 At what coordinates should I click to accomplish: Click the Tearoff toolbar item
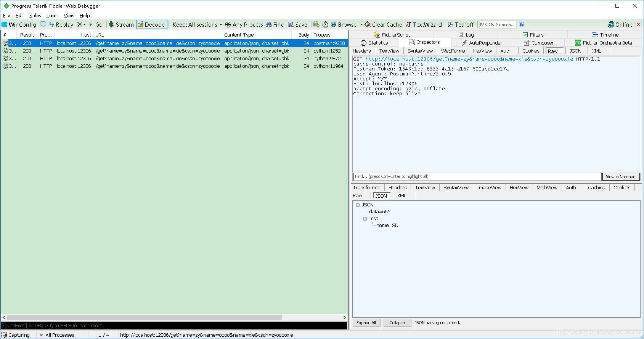point(461,24)
